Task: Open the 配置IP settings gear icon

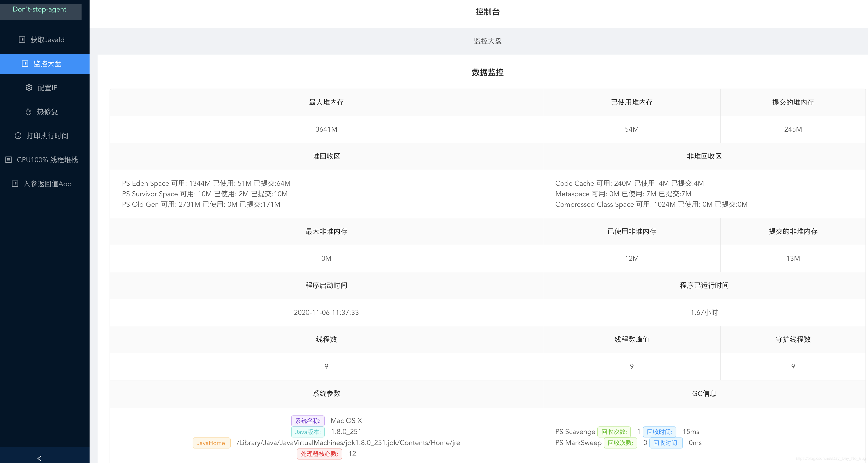Action: click(x=29, y=87)
